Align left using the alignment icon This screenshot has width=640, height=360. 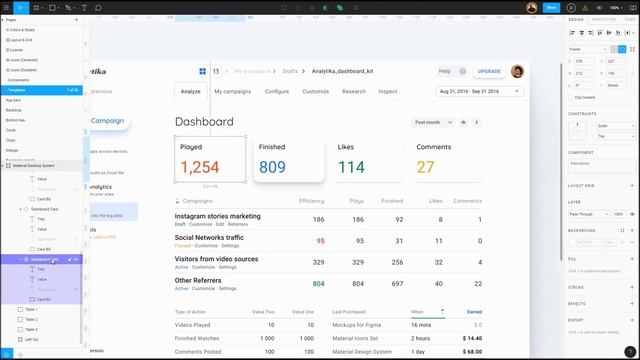coord(572,33)
